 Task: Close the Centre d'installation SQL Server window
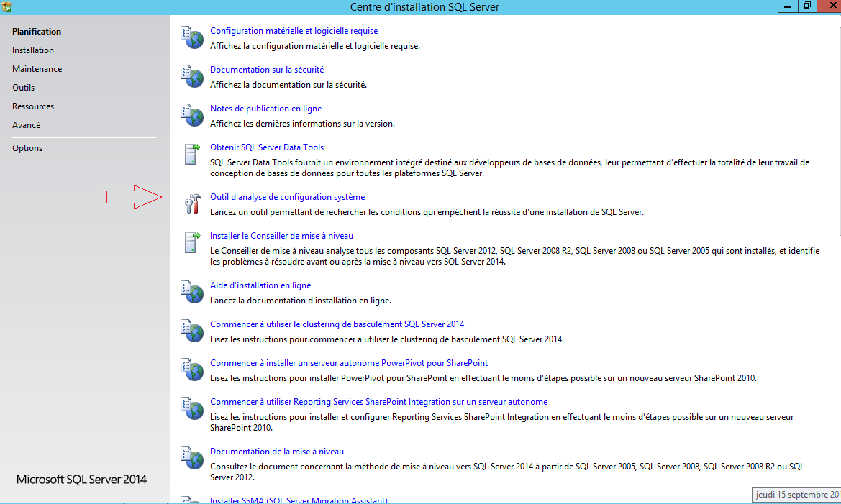(x=829, y=6)
